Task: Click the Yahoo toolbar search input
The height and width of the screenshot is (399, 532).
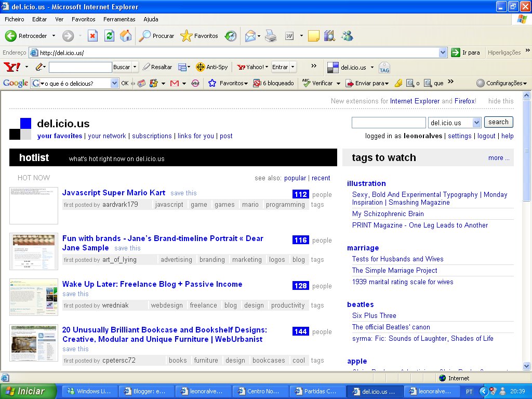Action: point(81,67)
